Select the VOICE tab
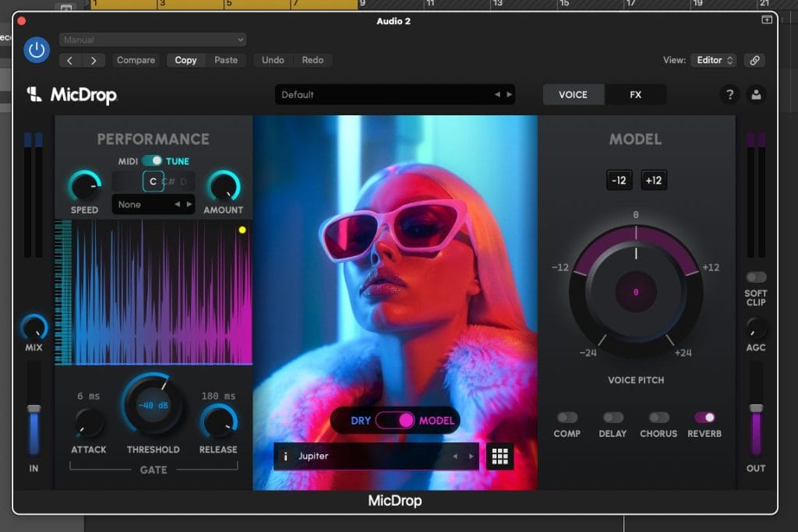 pos(573,95)
